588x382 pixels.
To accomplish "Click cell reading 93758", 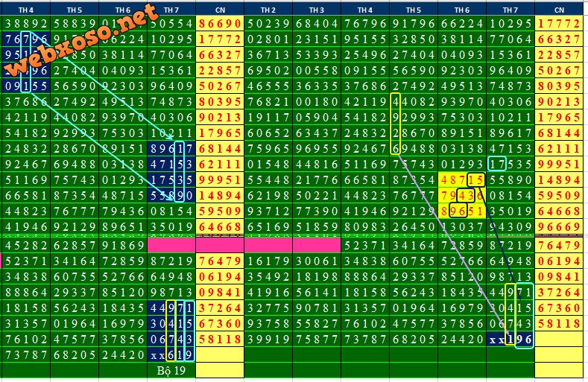I will [x=268, y=323].
